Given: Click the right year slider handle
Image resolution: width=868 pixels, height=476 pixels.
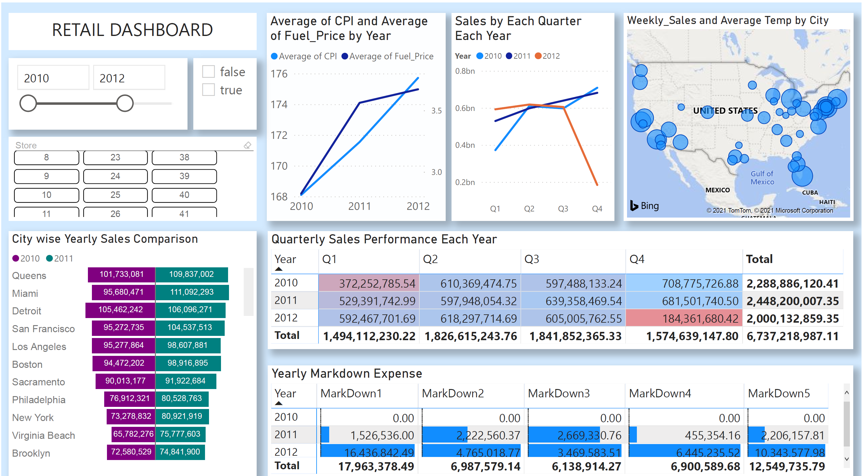Looking at the screenshot, I should (x=125, y=104).
